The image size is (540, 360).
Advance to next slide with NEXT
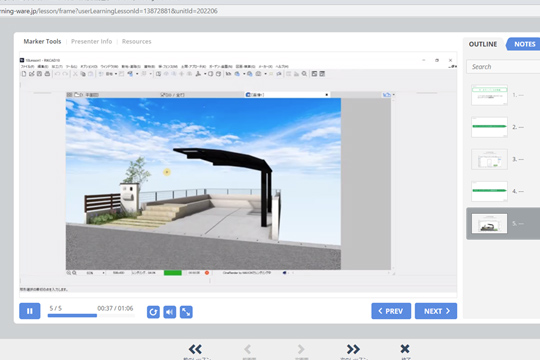coord(436,311)
